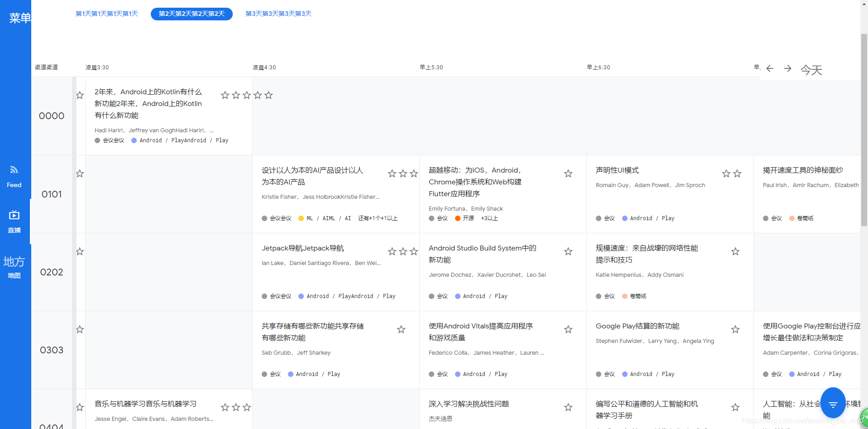Select channel 0202 label
This screenshot has height=429, width=868.
(52, 272)
